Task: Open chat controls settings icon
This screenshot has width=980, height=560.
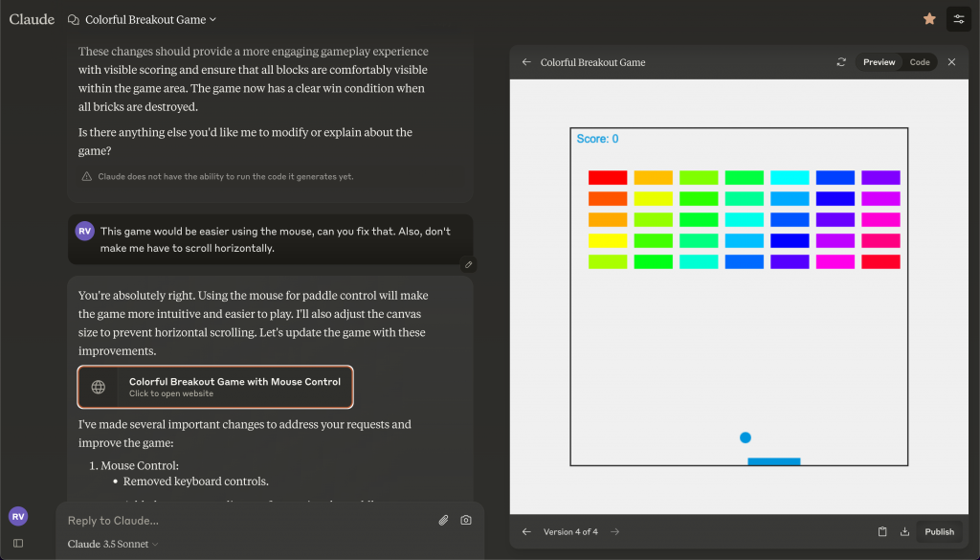Action: (x=958, y=19)
